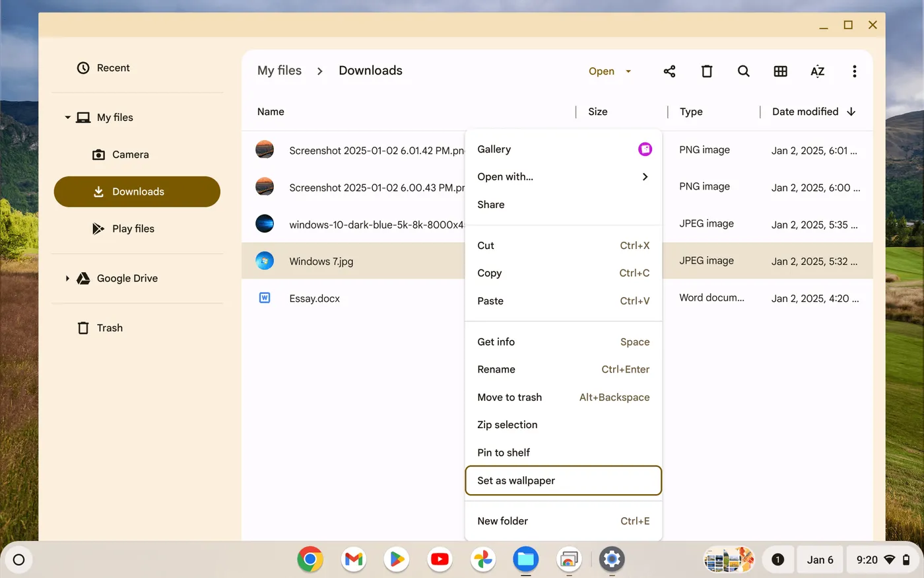Click the Play files icon

click(x=98, y=229)
